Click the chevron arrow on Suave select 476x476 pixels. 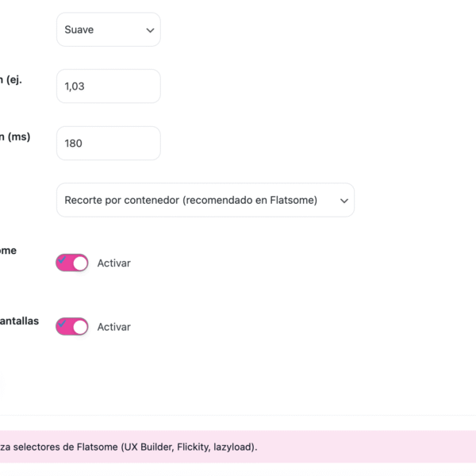click(x=150, y=30)
